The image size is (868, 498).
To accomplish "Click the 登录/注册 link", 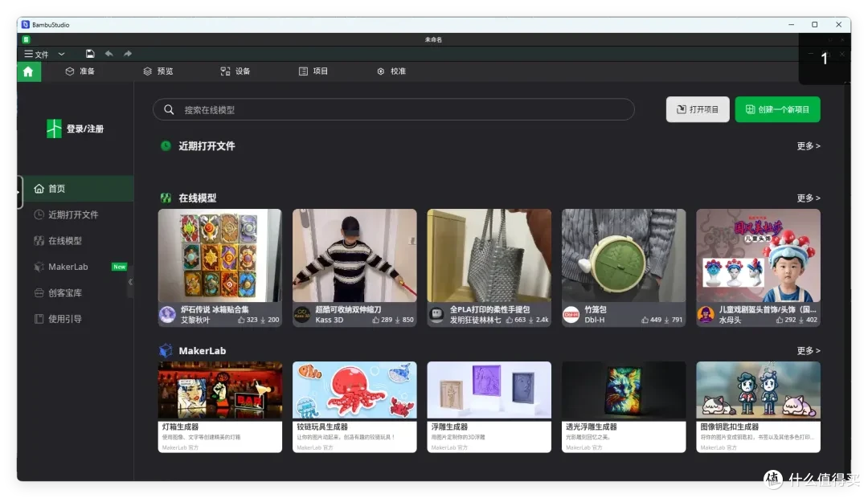I will pyautogui.click(x=85, y=129).
